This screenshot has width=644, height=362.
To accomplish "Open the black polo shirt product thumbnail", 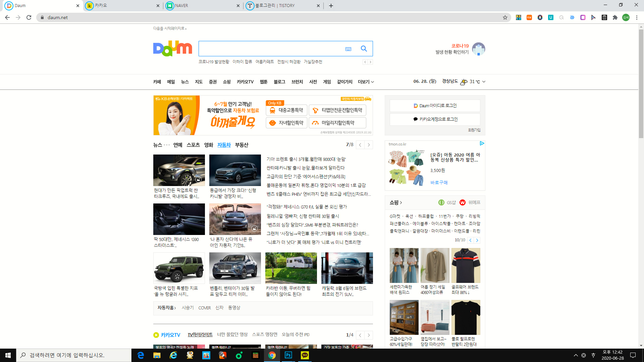I will tap(466, 265).
